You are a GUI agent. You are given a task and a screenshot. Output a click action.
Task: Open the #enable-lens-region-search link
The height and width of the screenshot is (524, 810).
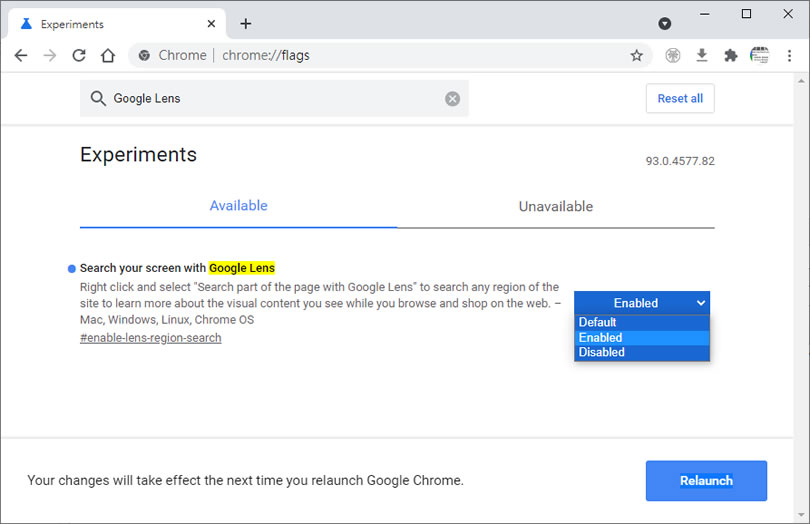point(150,338)
